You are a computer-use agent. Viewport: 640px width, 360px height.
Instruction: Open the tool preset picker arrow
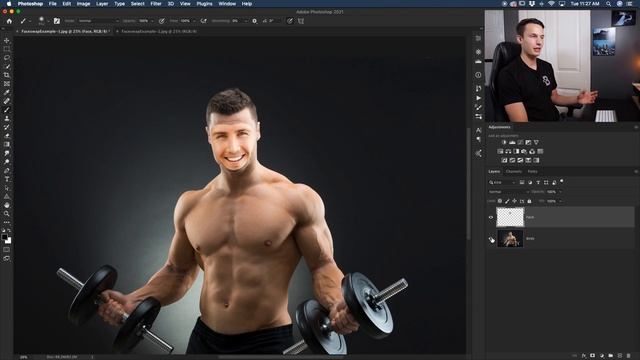(x=30, y=21)
